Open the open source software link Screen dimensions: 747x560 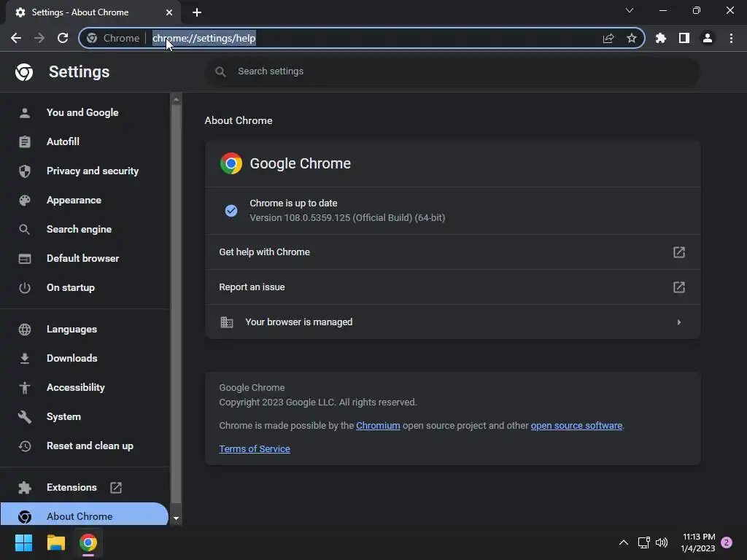[576, 426]
